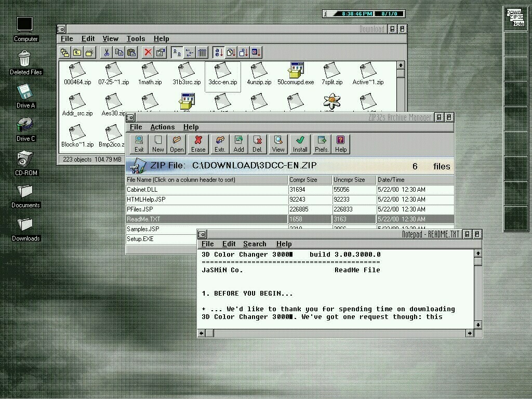Enable sort by name in Download toolbar
The width and height of the screenshot is (532, 399).
pos(219,52)
